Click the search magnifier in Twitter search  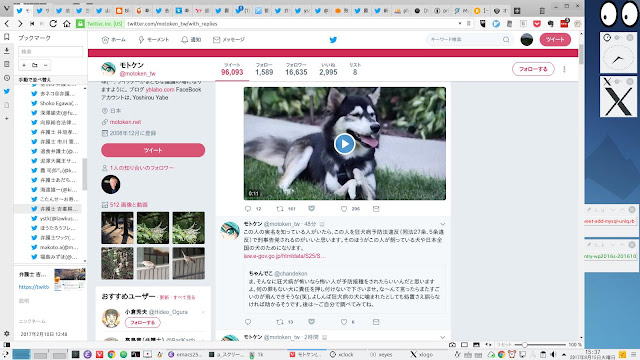click(506, 40)
